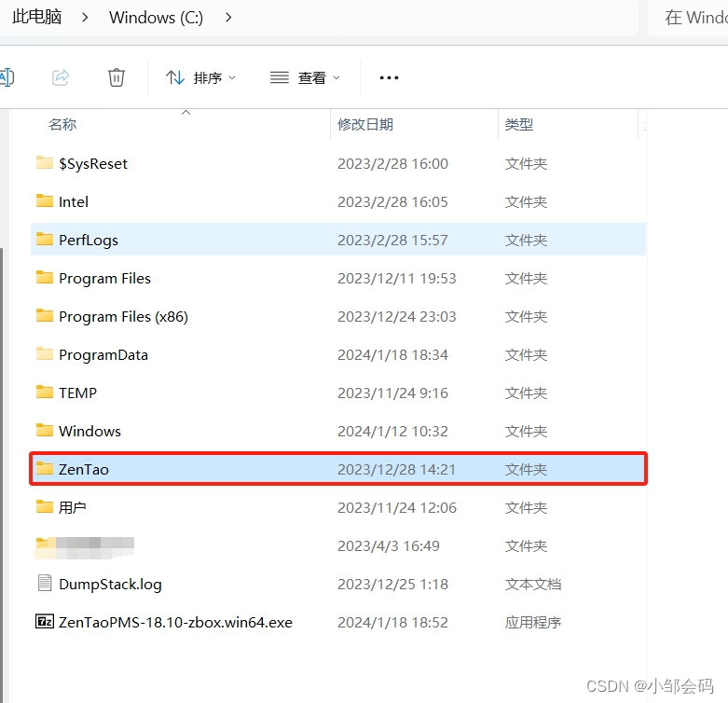Click the Program Files folder name

tap(105, 279)
